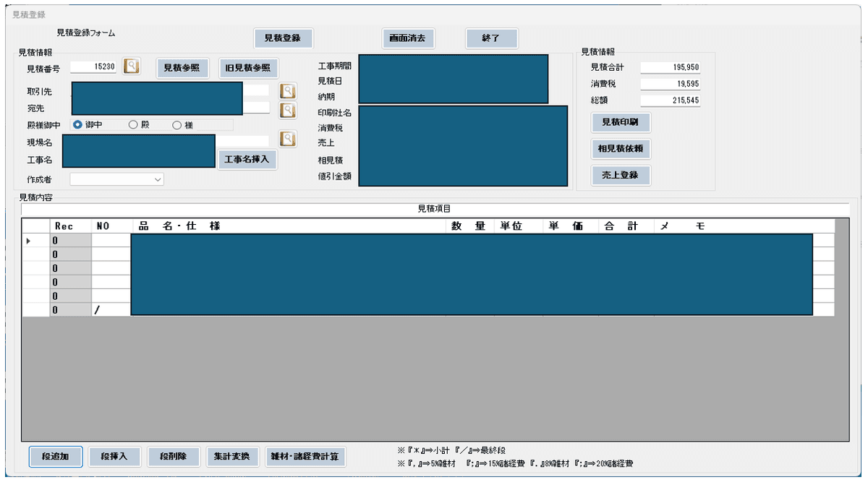Select the 殿 radio button

(x=133, y=124)
